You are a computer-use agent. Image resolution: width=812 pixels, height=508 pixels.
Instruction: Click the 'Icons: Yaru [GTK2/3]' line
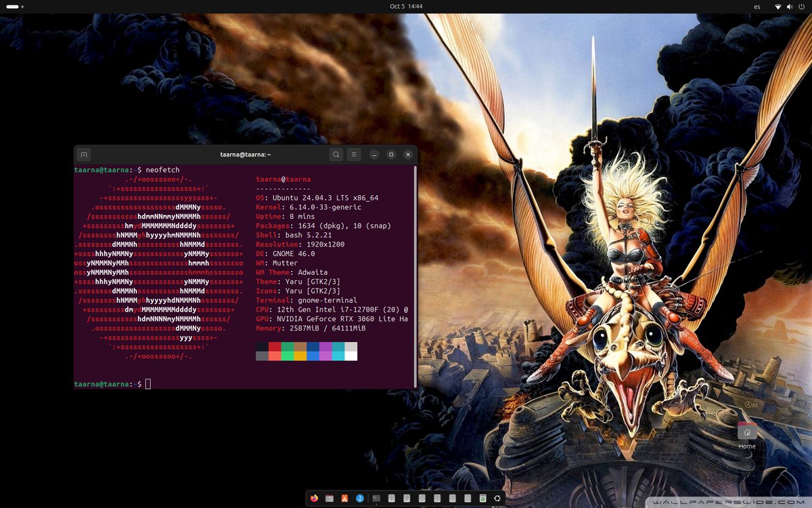click(298, 291)
